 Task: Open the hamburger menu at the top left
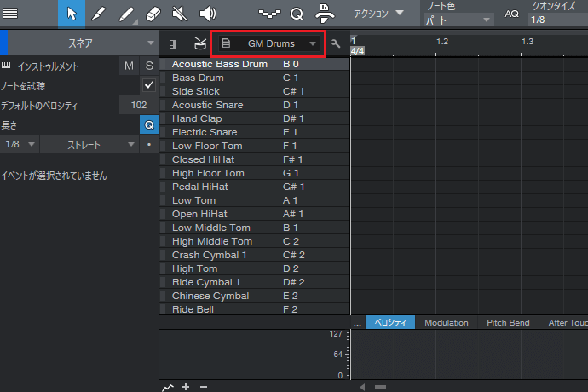coord(12,14)
